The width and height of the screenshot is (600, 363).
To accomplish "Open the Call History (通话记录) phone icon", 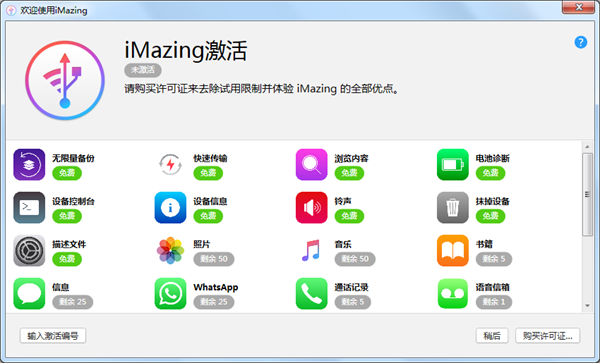I will point(311,294).
